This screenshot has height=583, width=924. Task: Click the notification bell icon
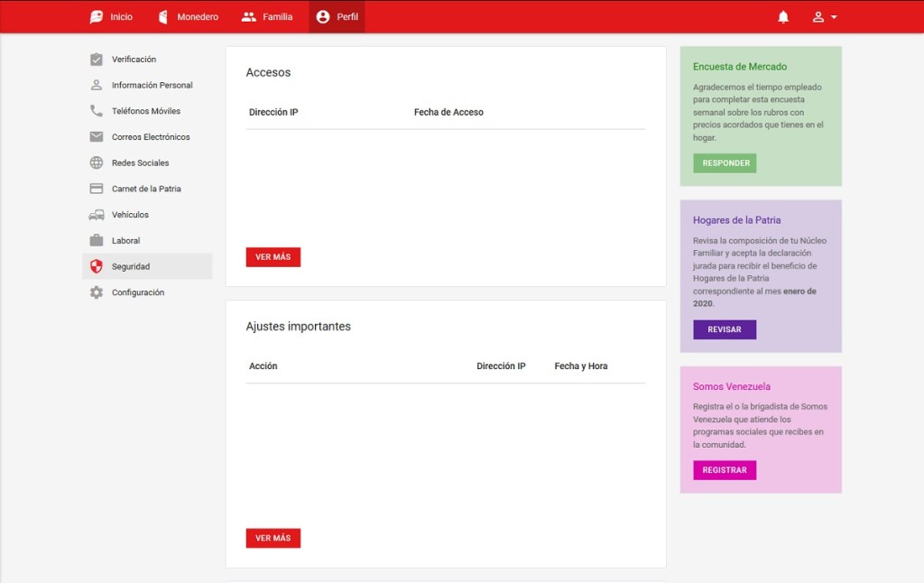[x=783, y=17]
